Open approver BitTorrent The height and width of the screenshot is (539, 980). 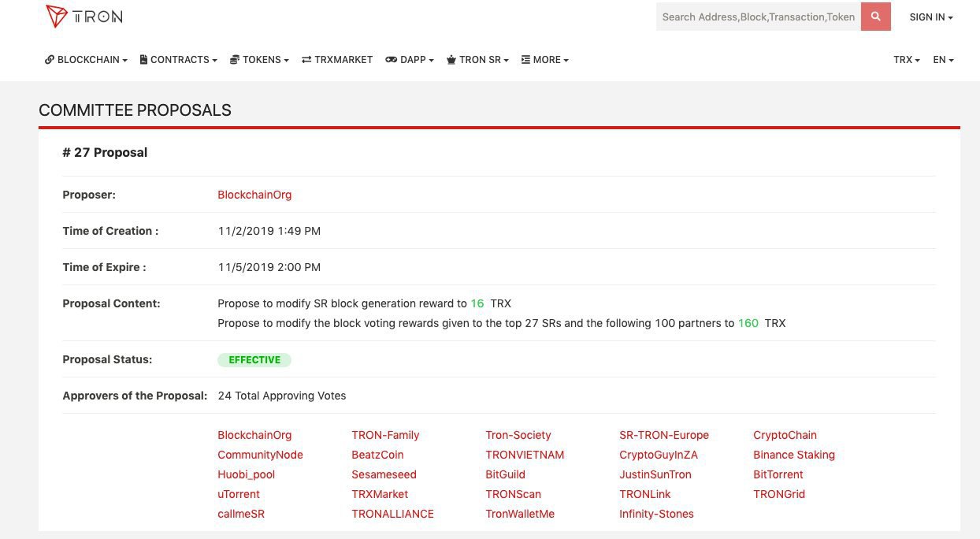pos(778,474)
